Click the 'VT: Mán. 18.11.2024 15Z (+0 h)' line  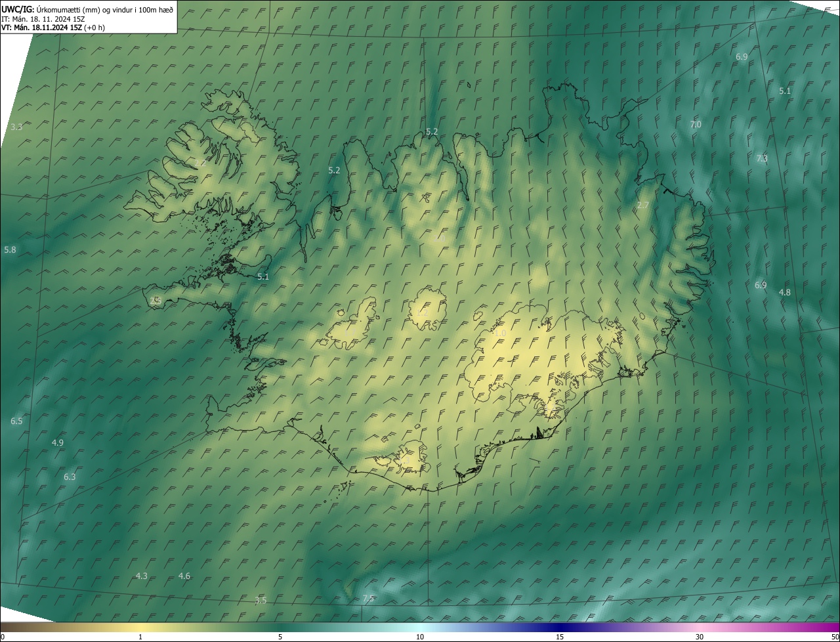[x=53, y=27]
